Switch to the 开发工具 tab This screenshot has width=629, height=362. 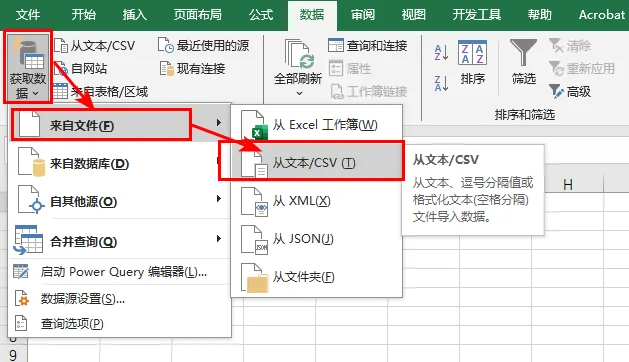tap(477, 15)
